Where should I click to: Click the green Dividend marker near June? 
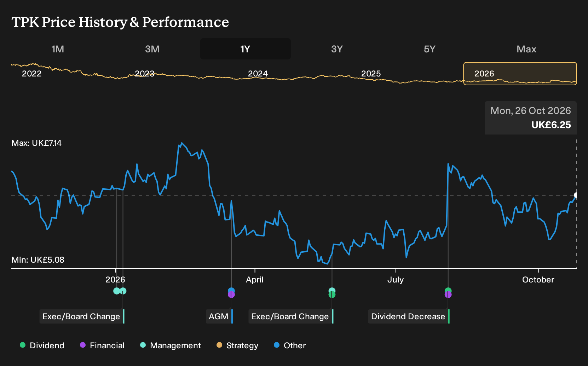[x=332, y=295]
